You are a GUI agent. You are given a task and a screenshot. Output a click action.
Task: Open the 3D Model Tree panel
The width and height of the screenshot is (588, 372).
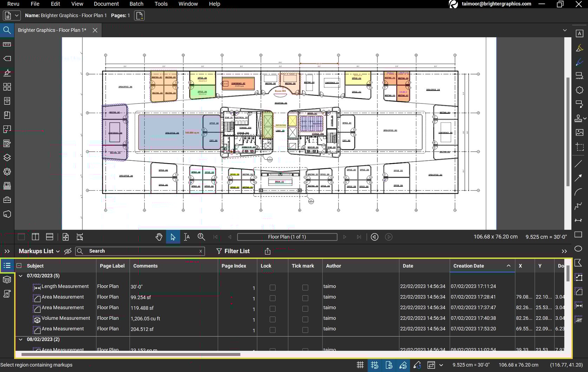[x=7, y=280]
